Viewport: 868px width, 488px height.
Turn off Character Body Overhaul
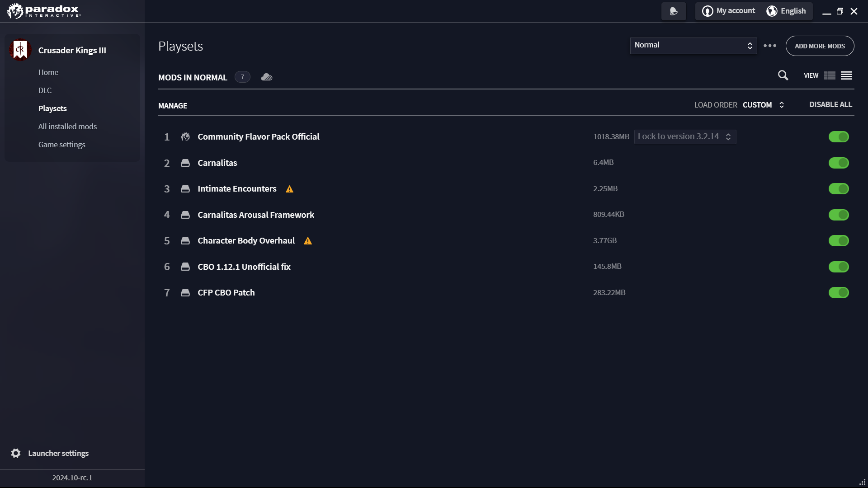pyautogui.click(x=839, y=240)
